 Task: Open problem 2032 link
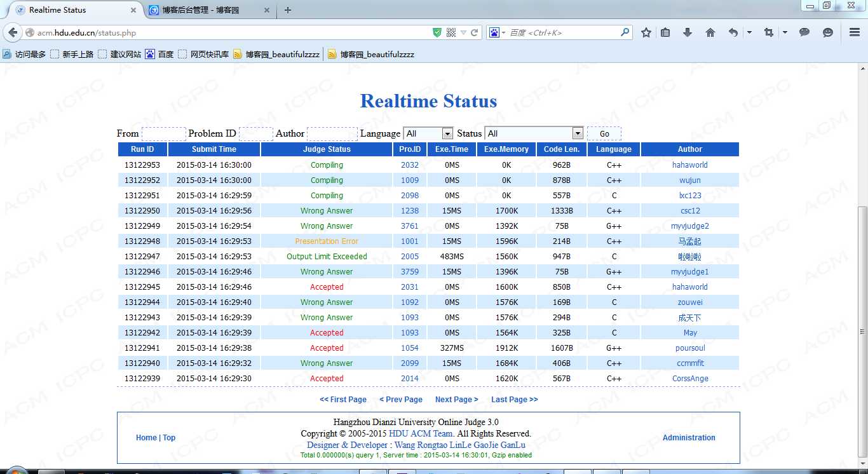point(410,165)
